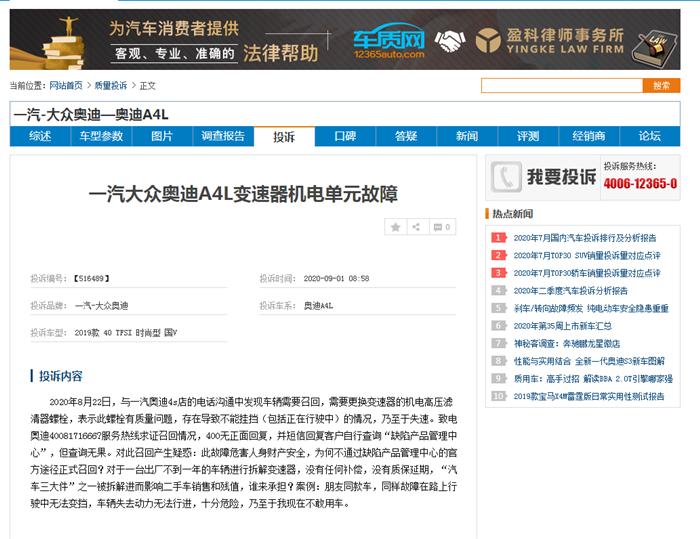700x539 pixels.
Task: Click the phone icon beside 我要投诉
Action: [506, 177]
